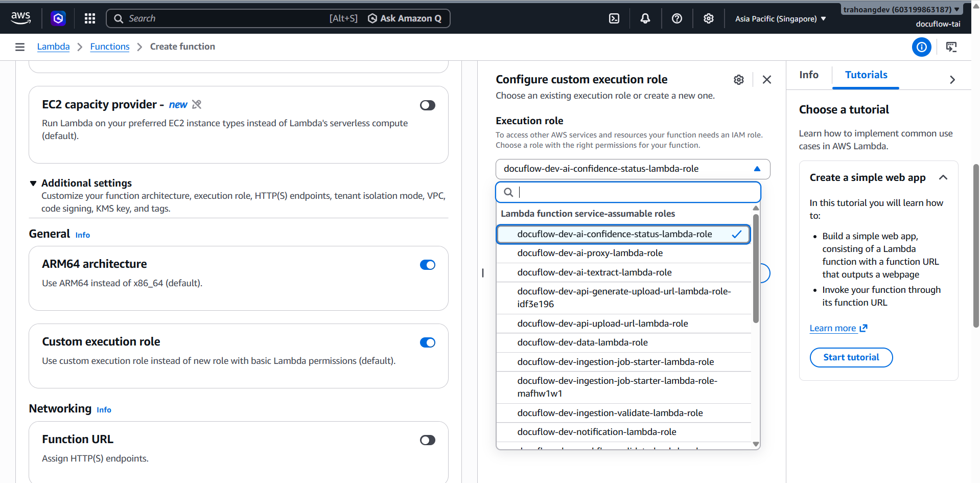The height and width of the screenshot is (483, 980).
Task: Select docuflow-dev-ai-proxy-lambda-role option
Action: tap(623, 253)
